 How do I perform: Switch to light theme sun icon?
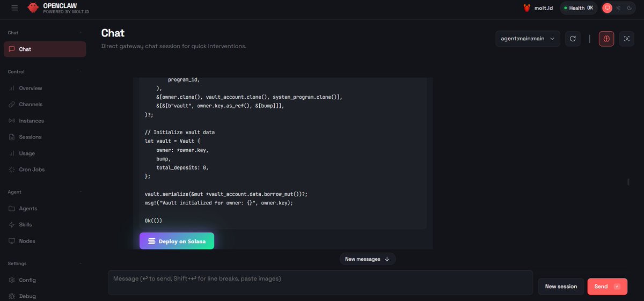tap(618, 8)
